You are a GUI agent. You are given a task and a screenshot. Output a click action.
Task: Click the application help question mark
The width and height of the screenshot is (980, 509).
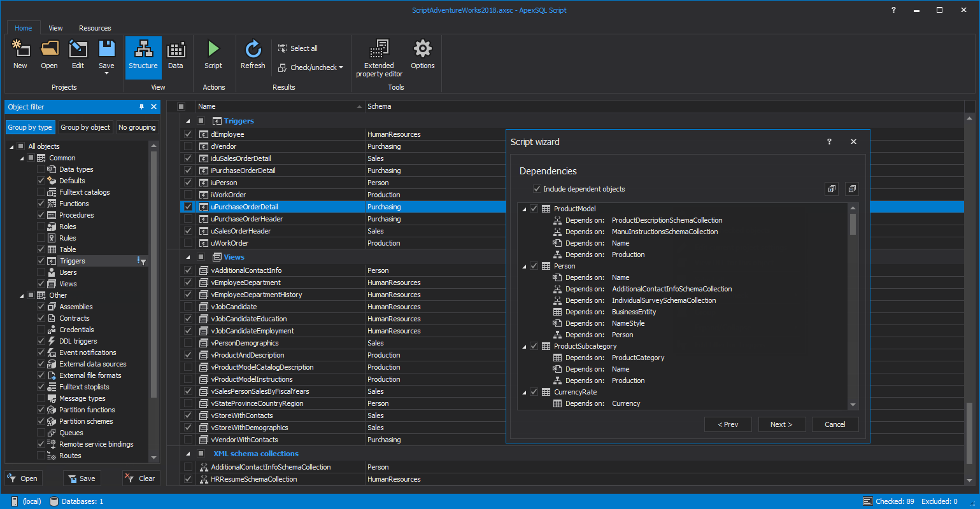(893, 10)
